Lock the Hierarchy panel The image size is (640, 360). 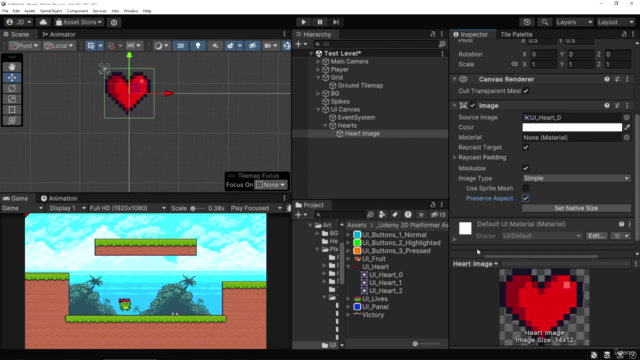(x=433, y=34)
